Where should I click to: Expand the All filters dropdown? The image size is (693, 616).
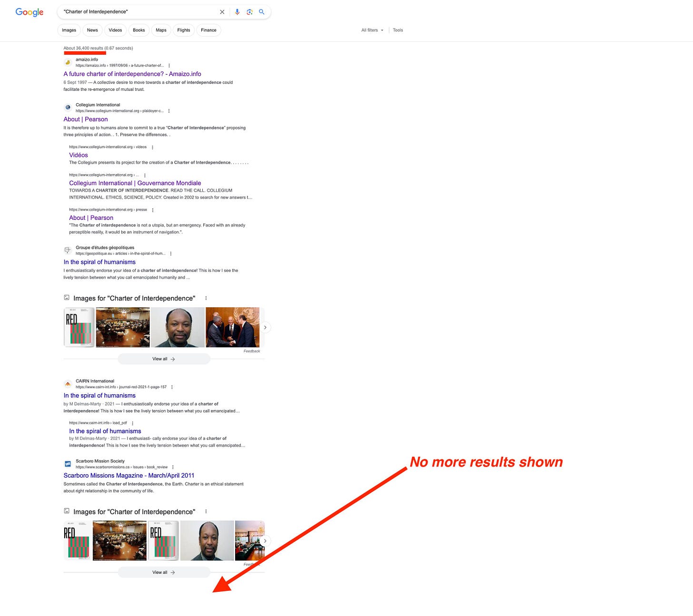click(372, 30)
